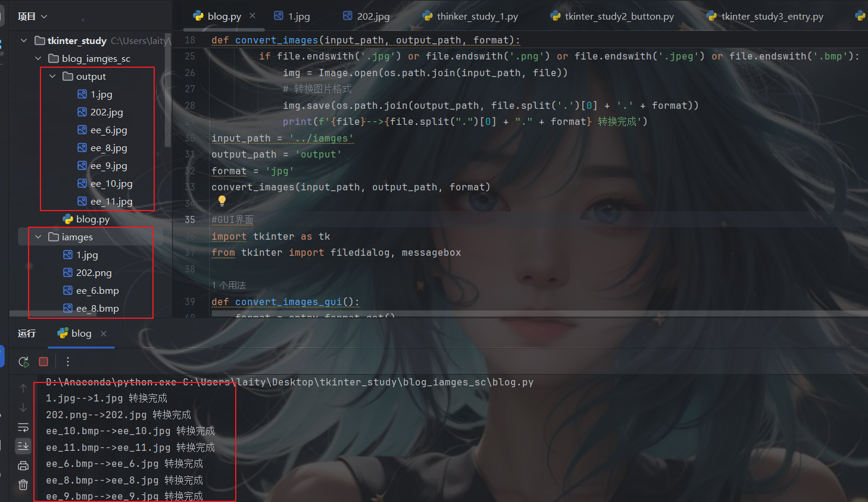Click the Python icon on tkinter_study2_button.py tab

click(x=555, y=16)
